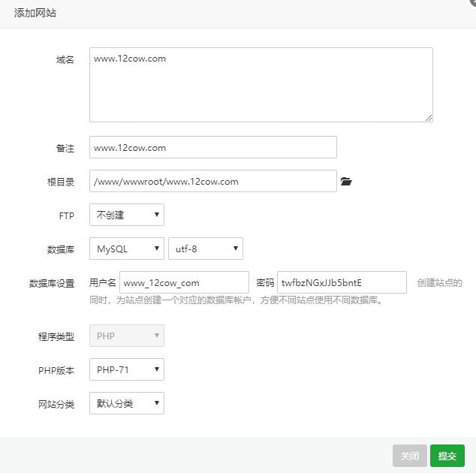
Task: Click the 域名 field label
Action: 65,59
